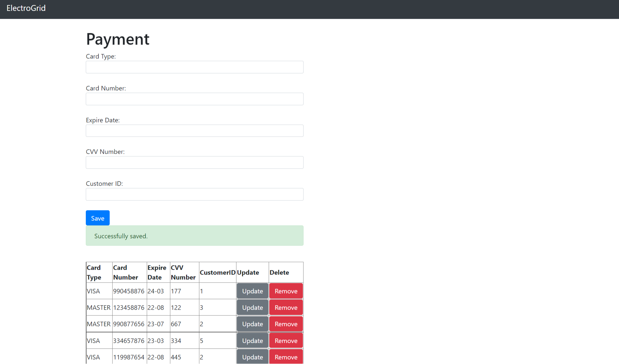This screenshot has height=364, width=619.
Task: Update the VISA card ending 990458876
Action: [x=252, y=291]
